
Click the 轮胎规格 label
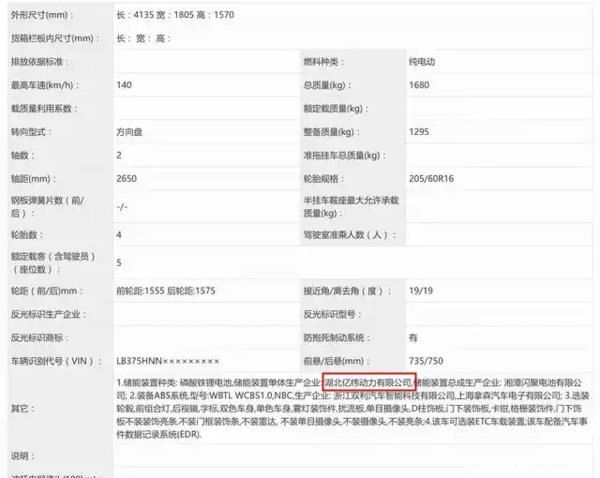[x=324, y=179]
